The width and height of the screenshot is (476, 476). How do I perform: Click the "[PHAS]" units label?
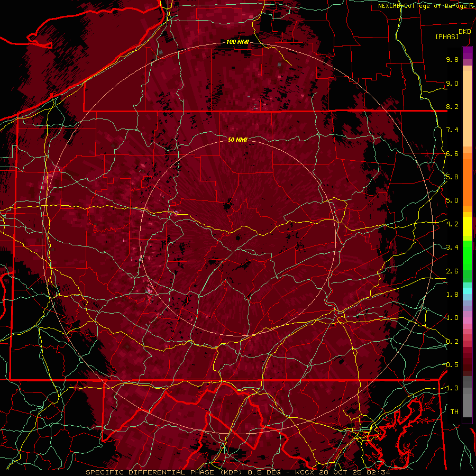coord(447,36)
